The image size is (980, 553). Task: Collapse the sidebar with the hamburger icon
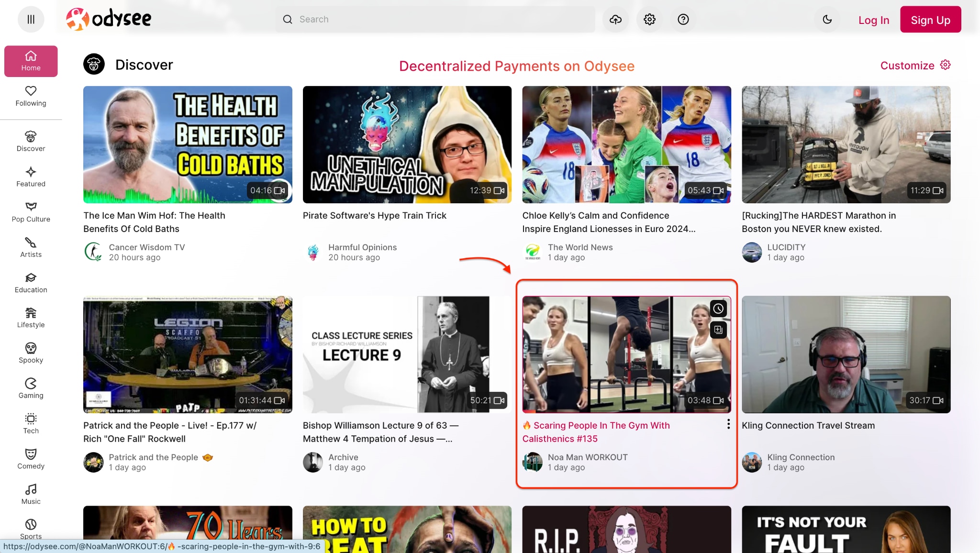[x=31, y=19]
